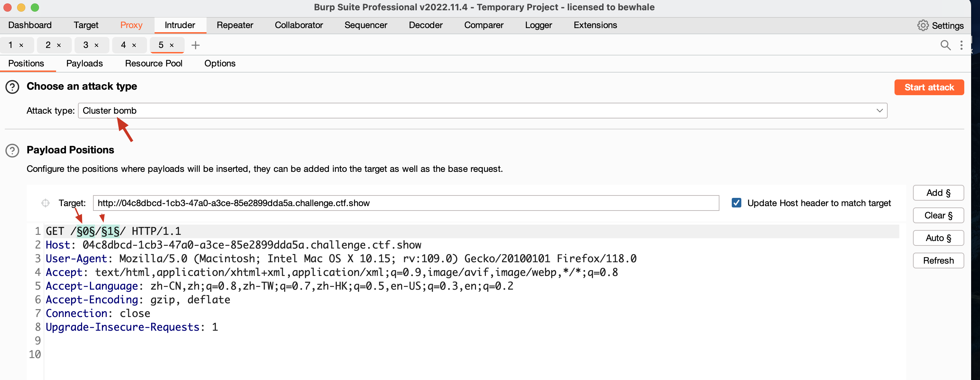Viewport: 980px width, 380px height.
Task: Click the Resource Pool tab
Action: (154, 63)
